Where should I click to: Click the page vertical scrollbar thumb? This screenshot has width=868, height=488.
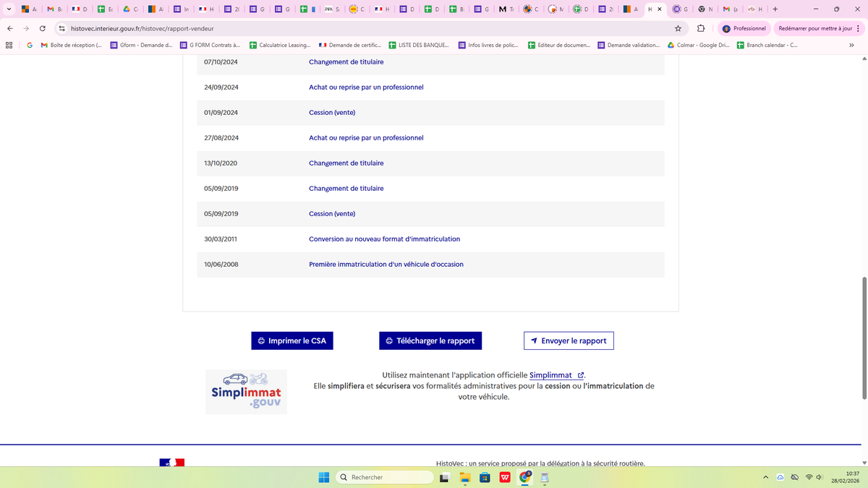point(864,338)
